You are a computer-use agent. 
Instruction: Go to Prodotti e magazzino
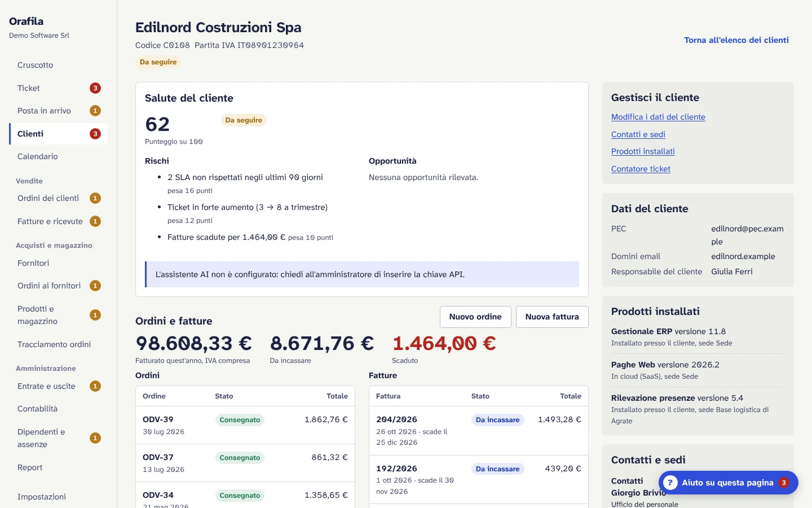pos(58,315)
